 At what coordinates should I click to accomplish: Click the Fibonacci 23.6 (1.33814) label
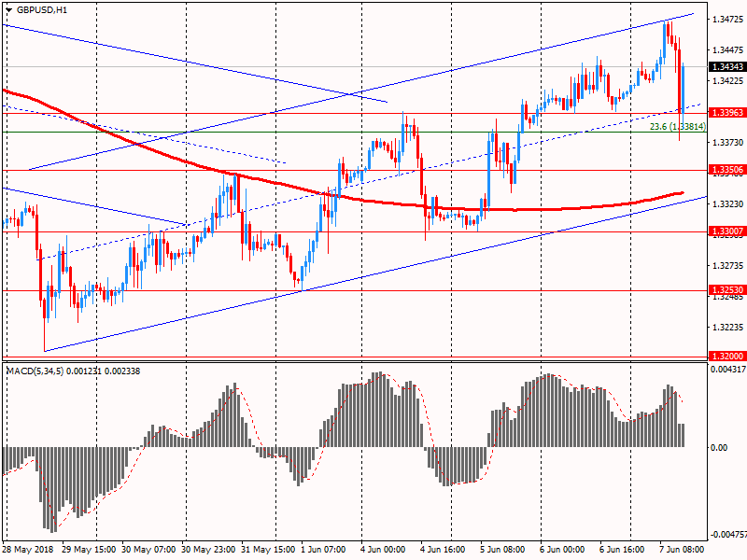coord(678,127)
